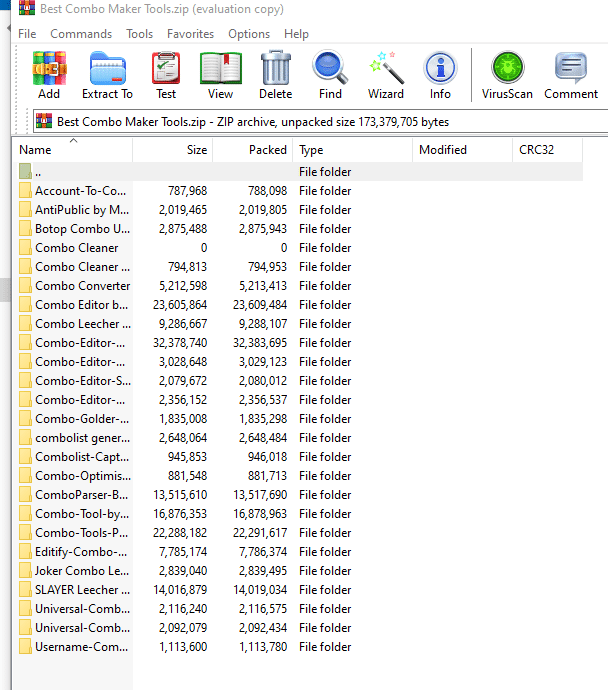Viewport: 608px width, 690px height.
Task: Start VirusScan on the archive
Action: tap(508, 75)
